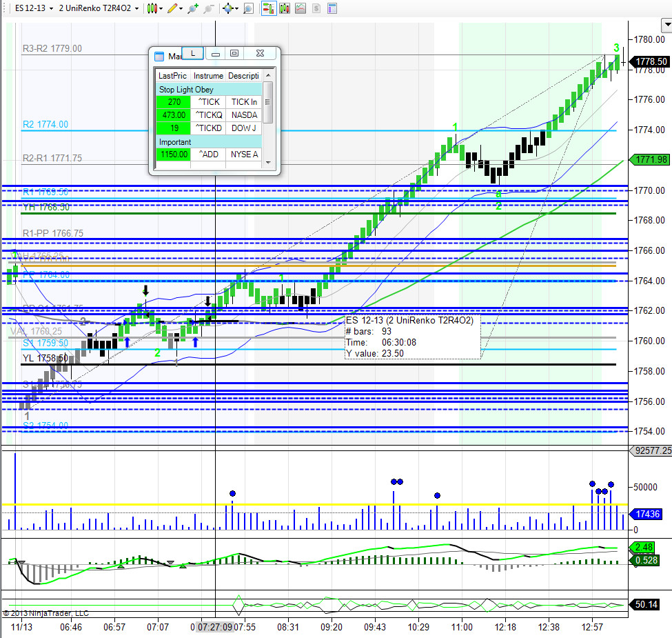Click the candlestick chart style icon
The height and width of the screenshot is (638, 672).
pyautogui.click(x=152, y=8)
